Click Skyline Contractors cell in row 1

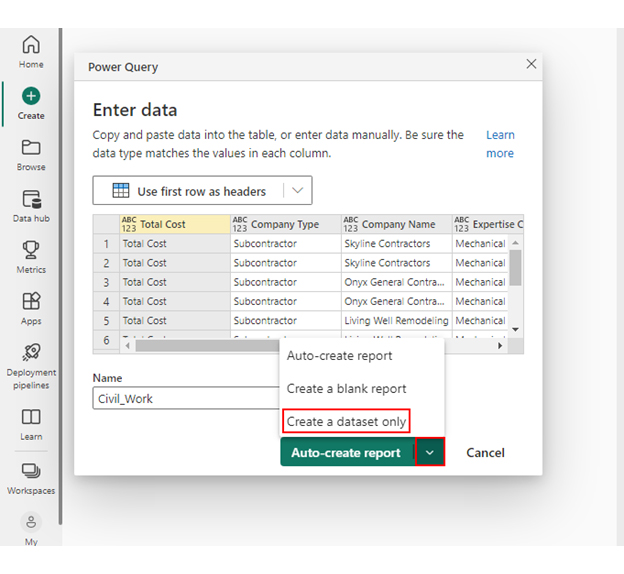397,244
